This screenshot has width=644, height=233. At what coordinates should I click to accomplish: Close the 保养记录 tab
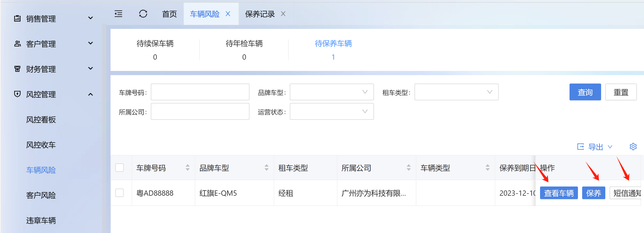click(x=283, y=14)
